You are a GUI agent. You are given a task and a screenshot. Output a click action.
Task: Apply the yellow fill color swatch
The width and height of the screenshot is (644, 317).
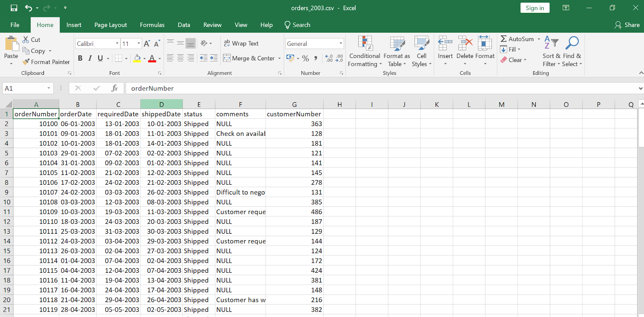click(x=137, y=58)
